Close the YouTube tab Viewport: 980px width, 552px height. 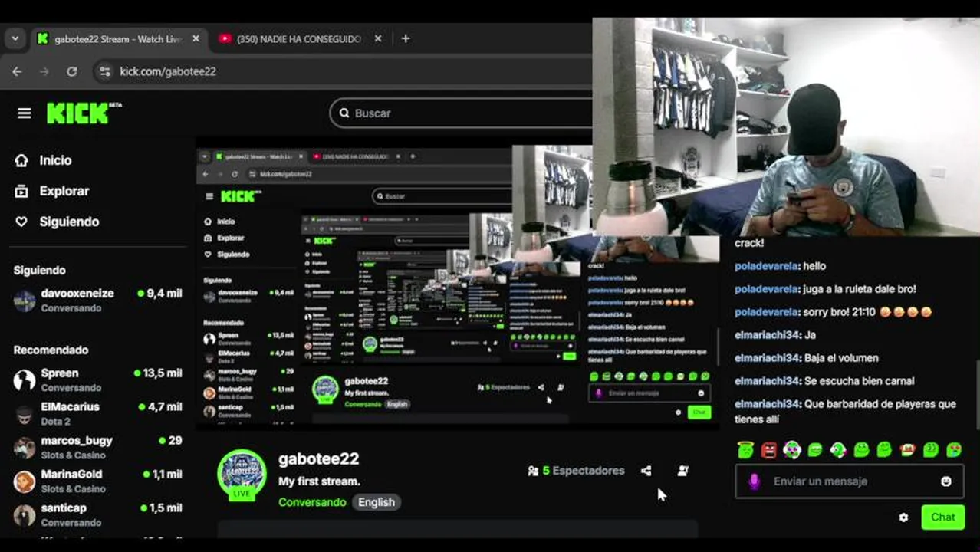point(378,38)
